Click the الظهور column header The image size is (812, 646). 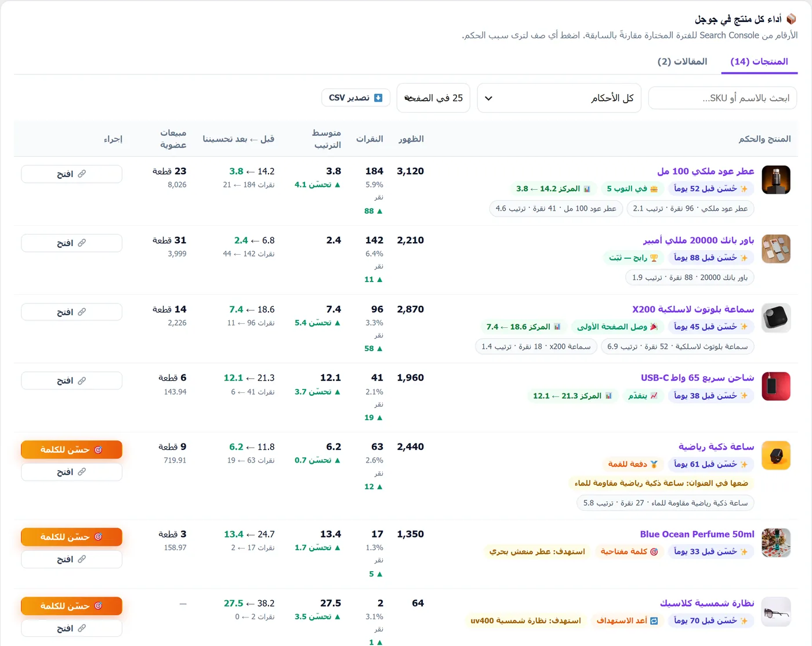click(411, 139)
